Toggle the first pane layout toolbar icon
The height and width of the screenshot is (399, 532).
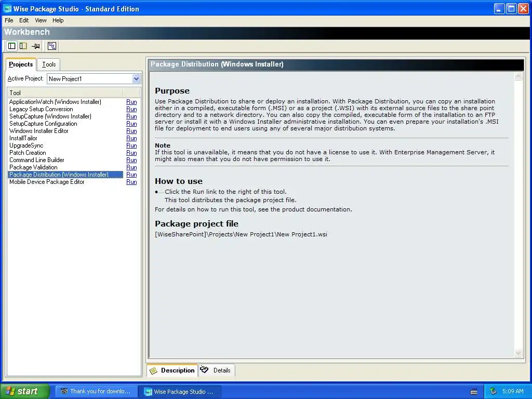point(12,46)
